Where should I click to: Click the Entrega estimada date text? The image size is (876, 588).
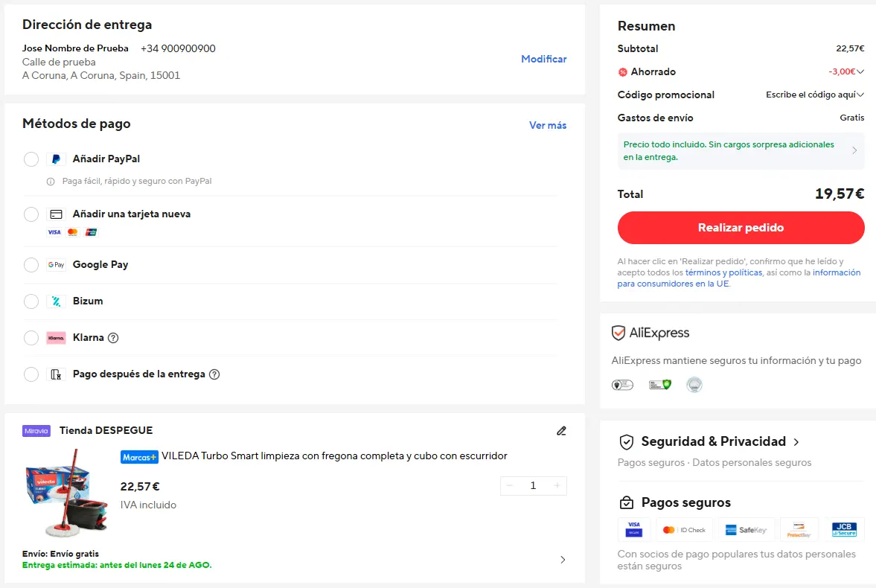pos(117,565)
